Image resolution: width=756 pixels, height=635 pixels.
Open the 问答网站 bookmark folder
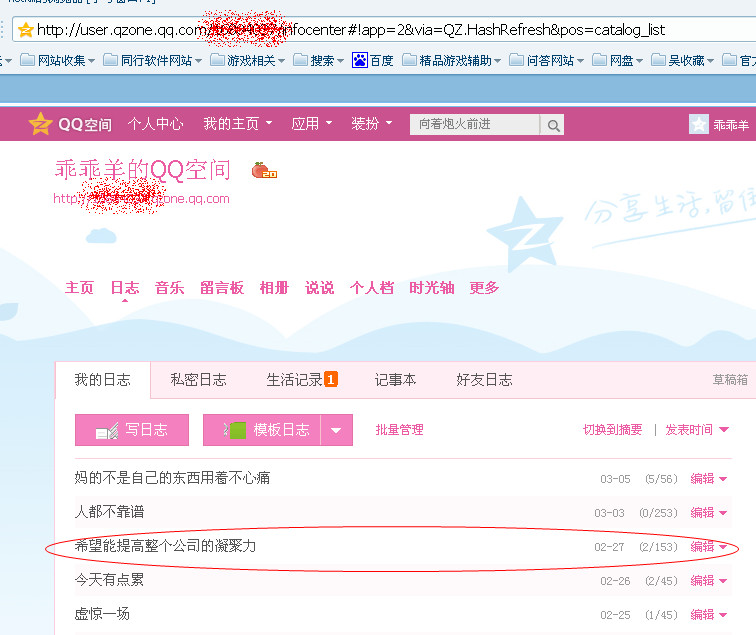(547, 61)
